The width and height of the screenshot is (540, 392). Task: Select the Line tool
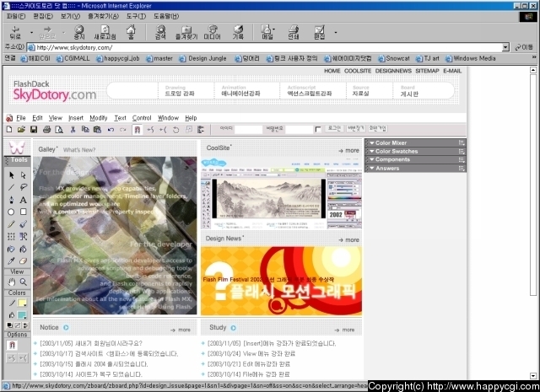click(x=11, y=187)
